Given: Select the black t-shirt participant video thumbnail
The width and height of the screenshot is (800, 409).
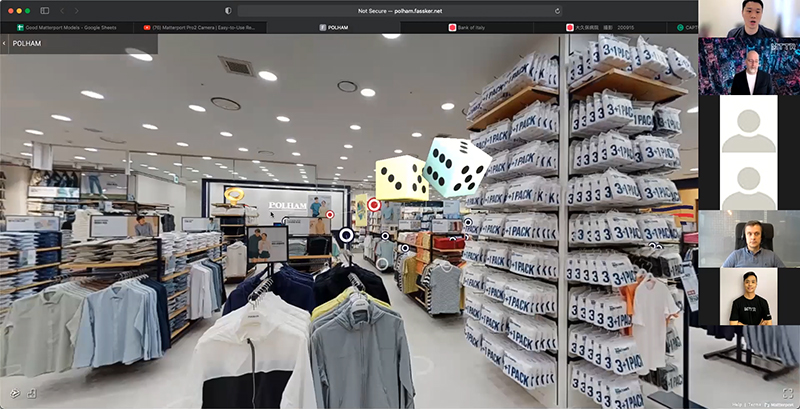Looking at the screenshot, I should click(749, 297).
